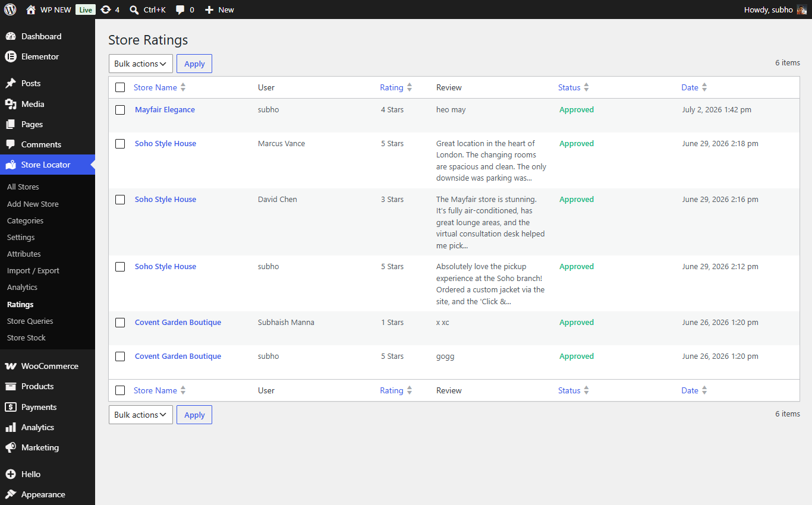Click the 'July 2, 2026 1:42 pm' date

pos(717,110)
